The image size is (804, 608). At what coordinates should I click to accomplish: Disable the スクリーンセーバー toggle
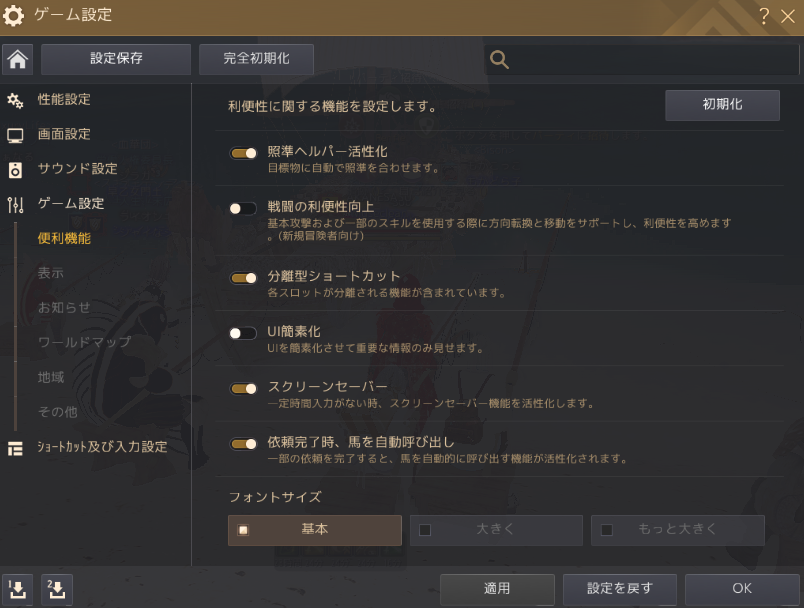click(243, 389)
